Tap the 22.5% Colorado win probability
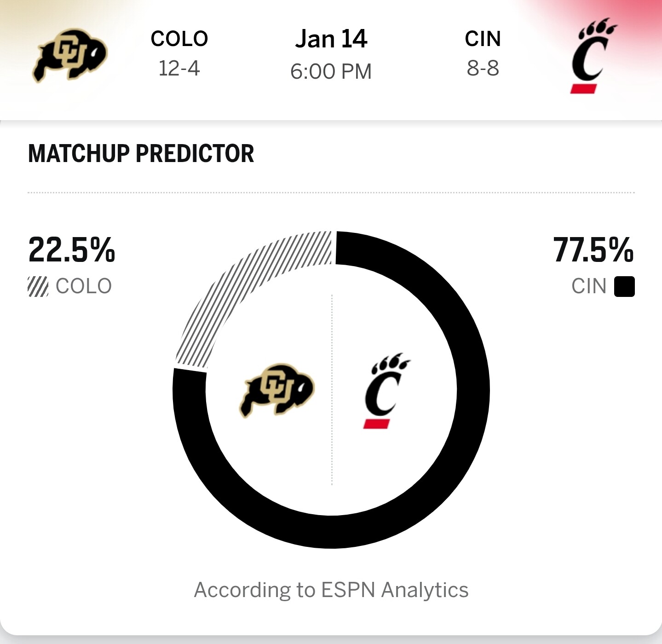The image size is (662, 644). click(72, 250)
